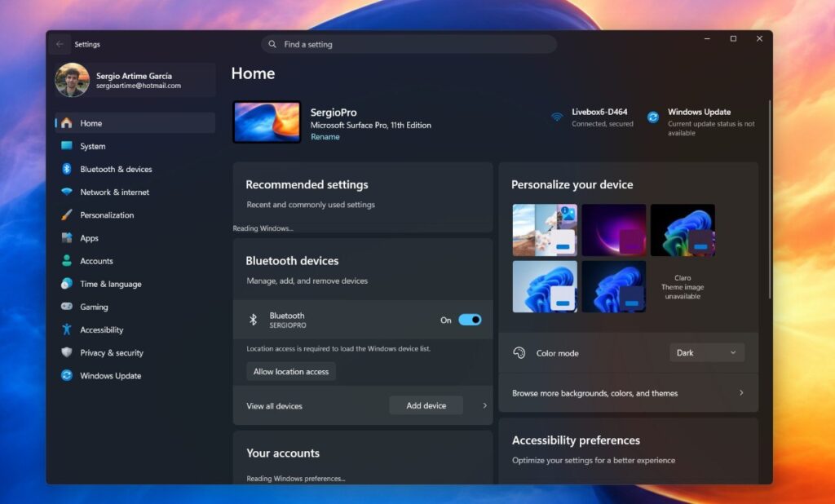This screenshot has height=504, width=835.
Task: Click the Bluetooth & devices sidebar icon
Action: coord(67,169)
